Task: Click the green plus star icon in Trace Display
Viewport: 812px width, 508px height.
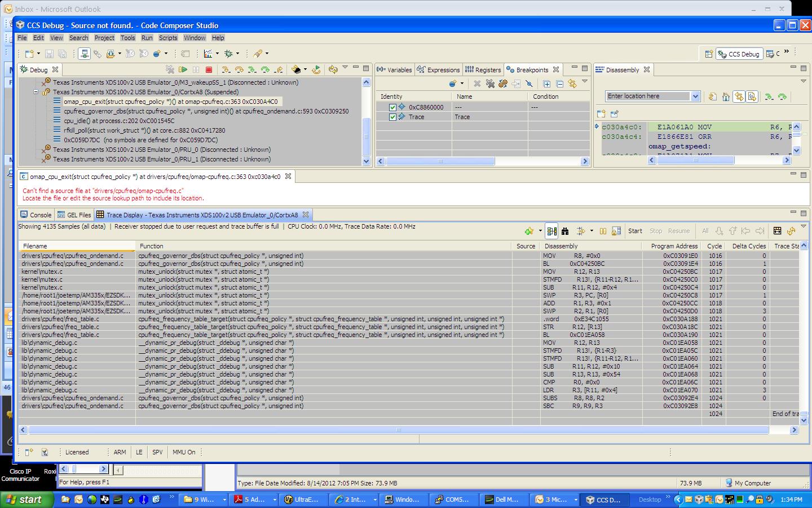Action: point(529,231)
